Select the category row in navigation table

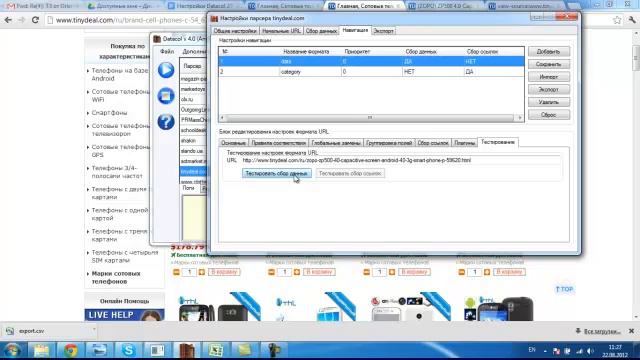point(371,71)
